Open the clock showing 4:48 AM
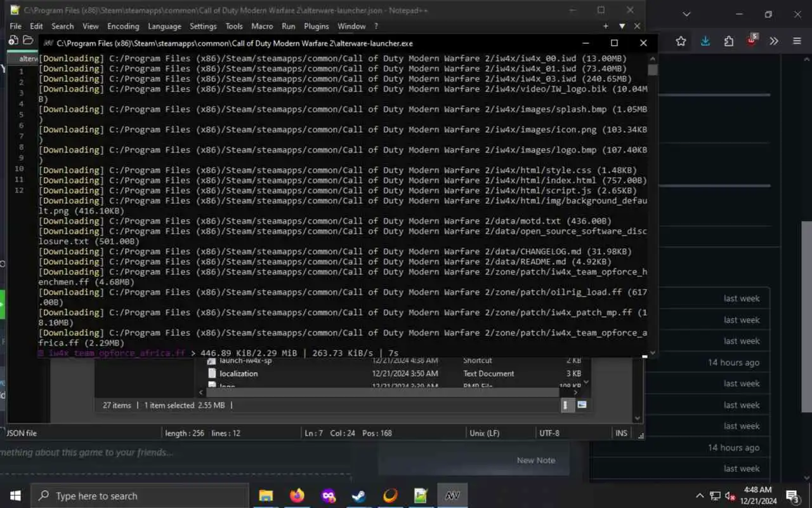 click(757, 496)
